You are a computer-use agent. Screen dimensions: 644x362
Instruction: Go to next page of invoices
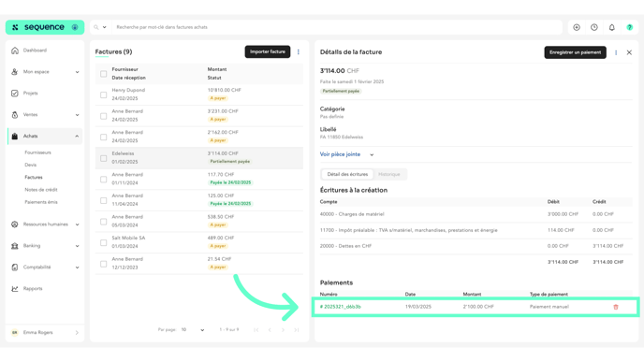coord(283,330)
